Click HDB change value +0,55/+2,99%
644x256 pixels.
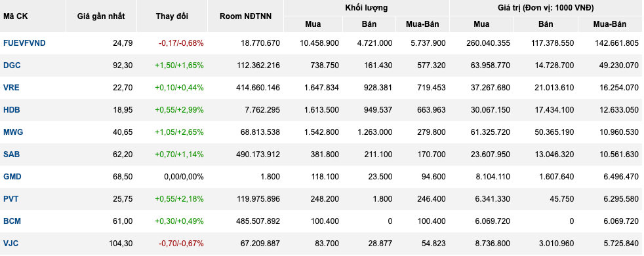[x=179, y=109]
